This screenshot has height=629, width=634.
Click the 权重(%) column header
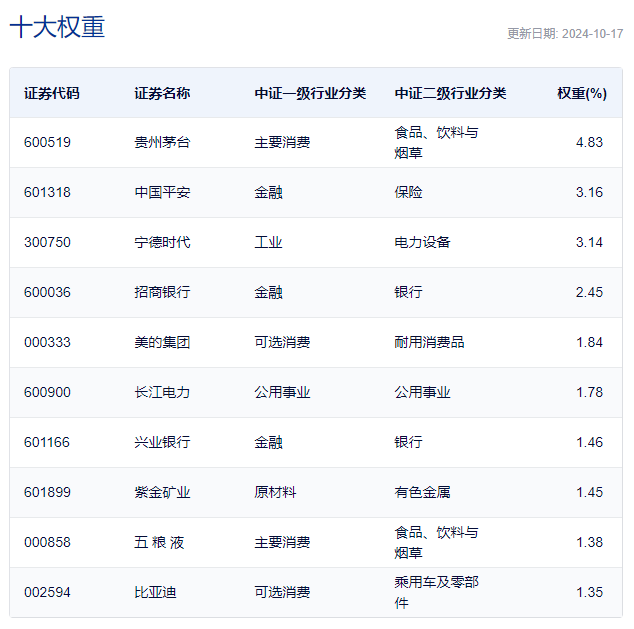pos(582,93)
